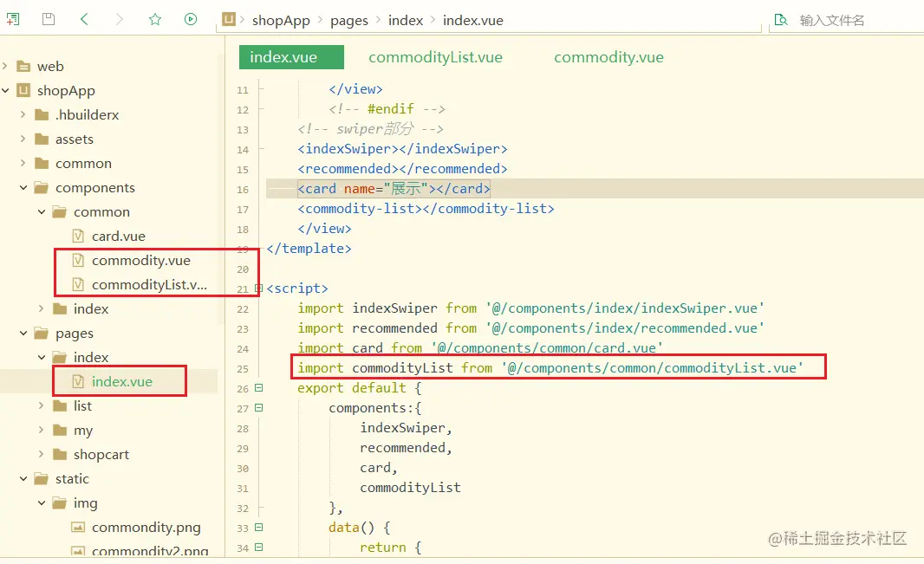Fold the export default block at line 26
Screen dimensions: 924x564
click(258, 388)
